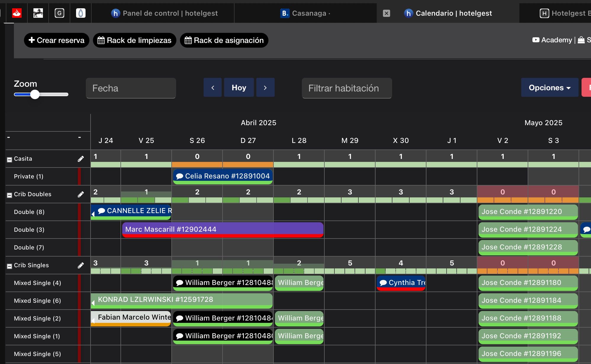Open the Academy link

click(x=552, y=40)
